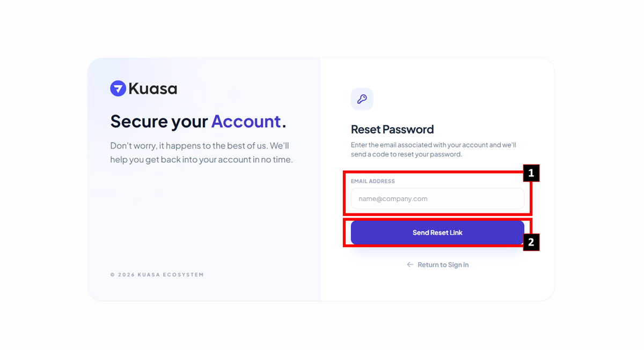Click the "send a code to reset" text line
The image size is (644, 350).
coord(406,154)
